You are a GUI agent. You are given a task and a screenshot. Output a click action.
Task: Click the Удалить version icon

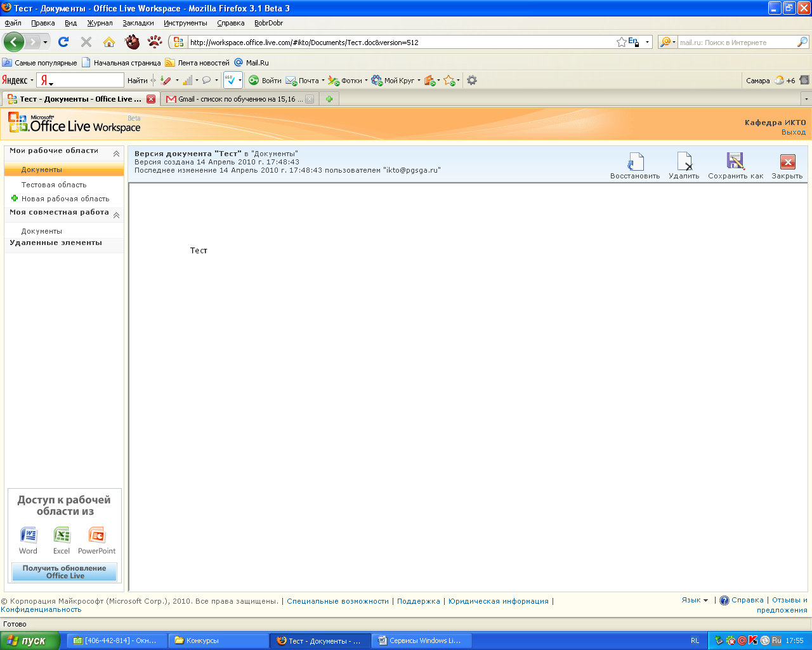click(x=684, y=161)
